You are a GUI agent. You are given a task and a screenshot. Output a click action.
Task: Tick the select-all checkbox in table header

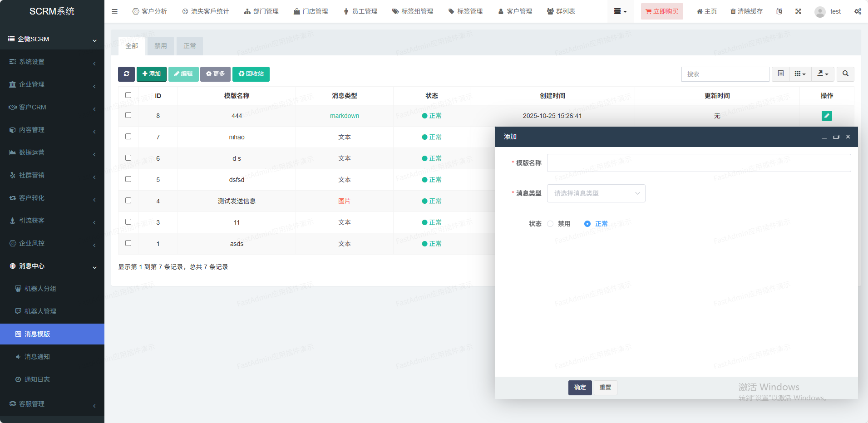[x=128, y=95]
